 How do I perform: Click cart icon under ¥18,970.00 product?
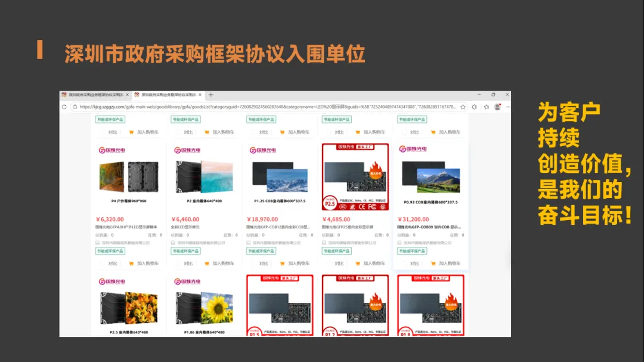(282, 264)
